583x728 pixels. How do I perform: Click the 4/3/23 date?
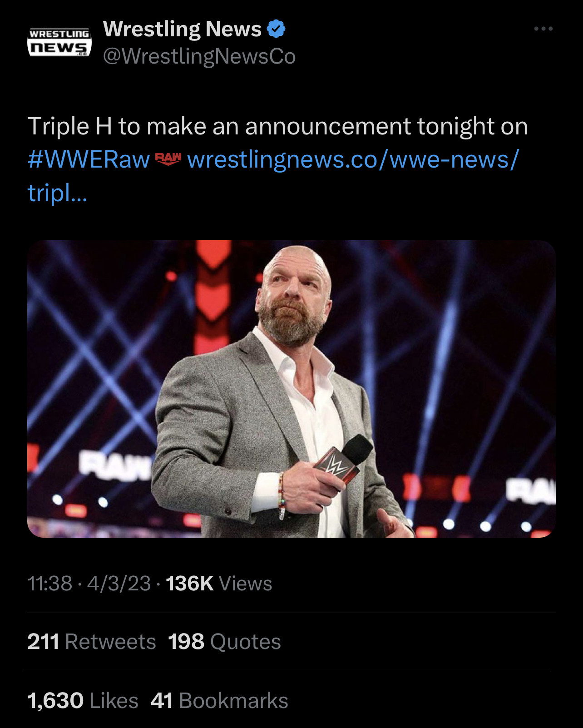pyautogui.click(x=119, y=583)
